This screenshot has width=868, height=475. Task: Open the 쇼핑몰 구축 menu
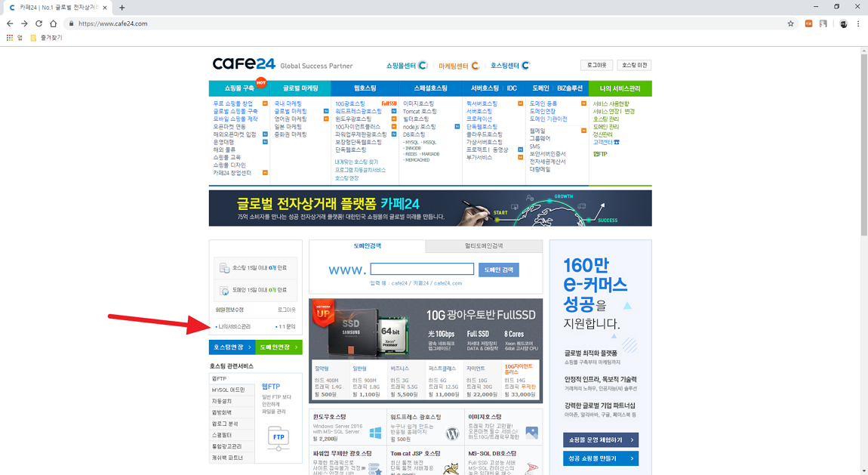tap(239, 88)
